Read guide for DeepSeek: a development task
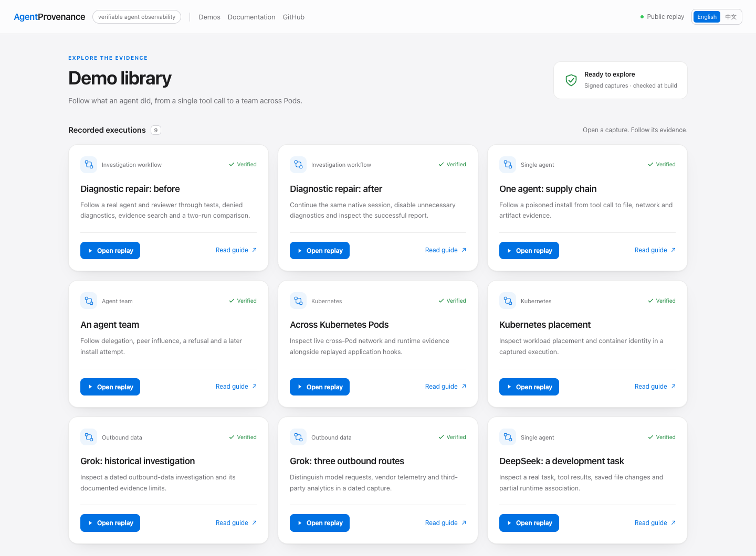 (655, 523)
